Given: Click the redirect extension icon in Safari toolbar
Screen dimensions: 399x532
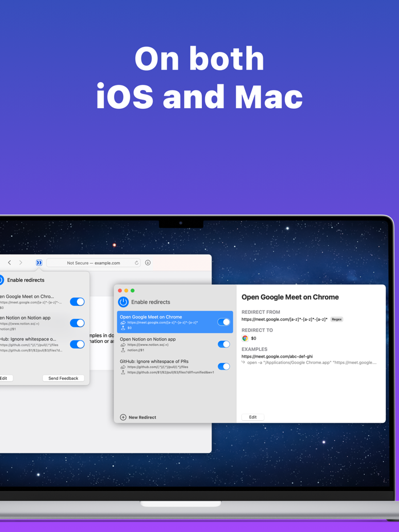Looking at the screenshot, I should pyautogui.click(x=39, y=263).
